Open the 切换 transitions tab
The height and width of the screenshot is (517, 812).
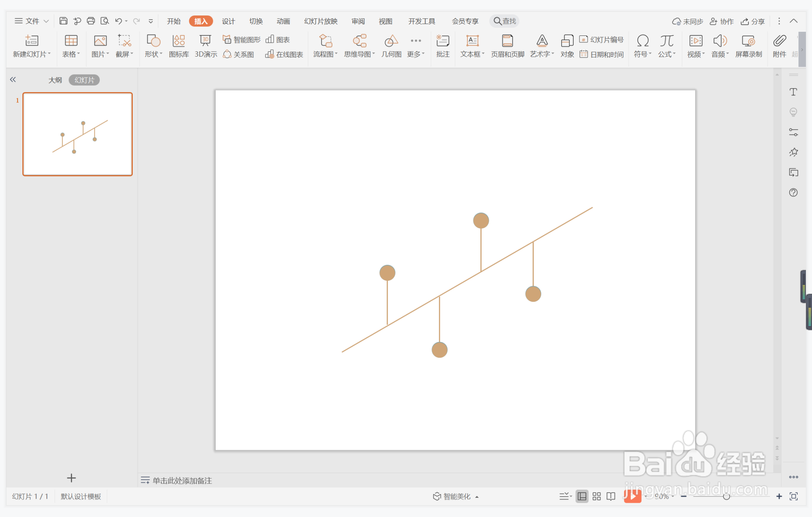(x=256, y=21)
